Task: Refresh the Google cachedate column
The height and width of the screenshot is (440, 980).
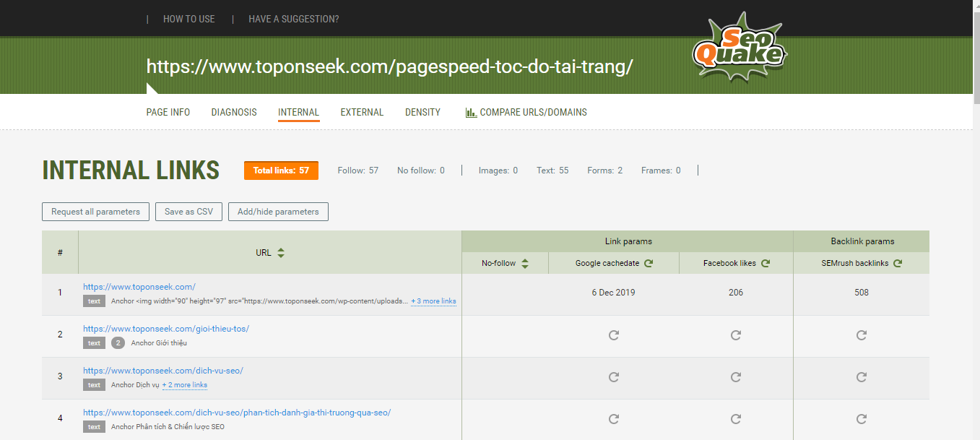Action: pyautogui.click(x=649, y=263)
